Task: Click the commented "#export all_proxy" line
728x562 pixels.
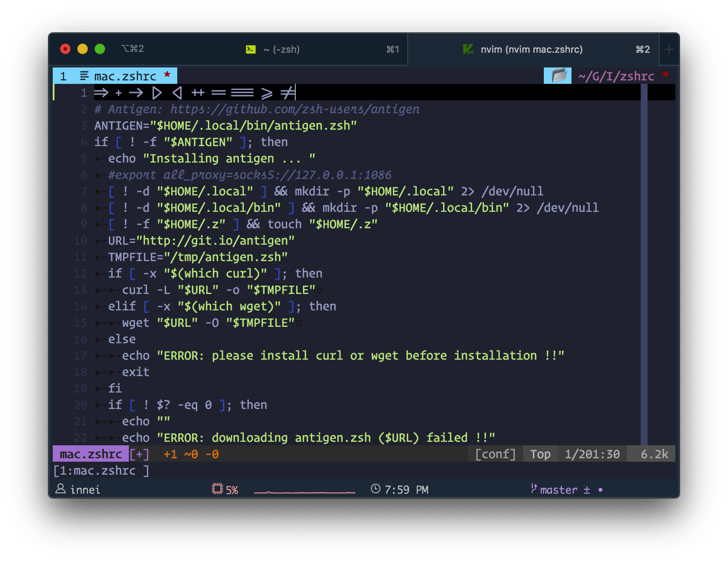Action: pos(250,175)
